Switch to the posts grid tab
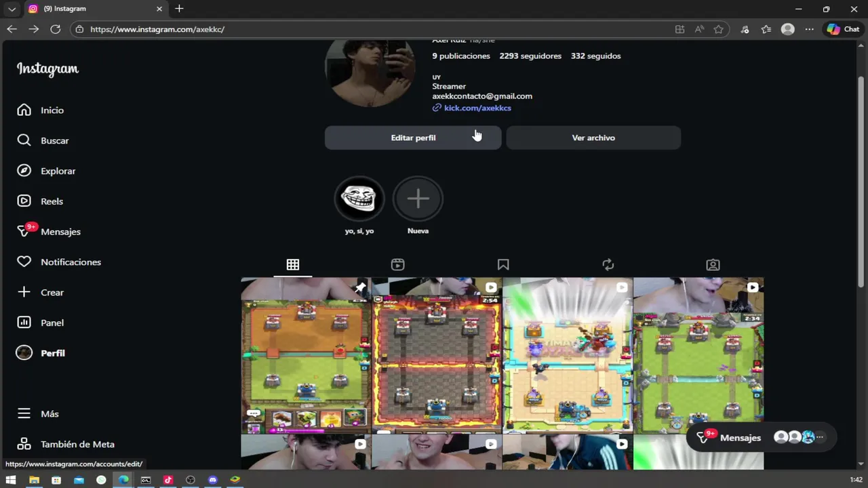Screen dimensions: 868x488 [x=293, y=265]
